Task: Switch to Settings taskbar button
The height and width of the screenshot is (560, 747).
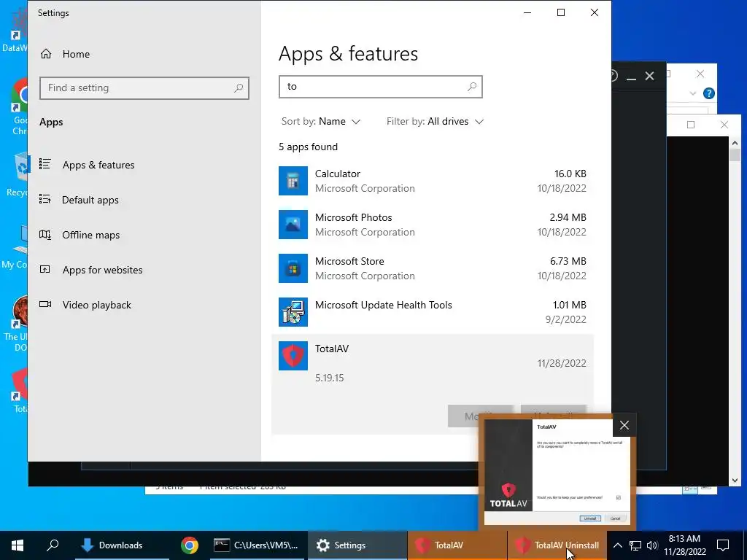Action: point(357,545)
